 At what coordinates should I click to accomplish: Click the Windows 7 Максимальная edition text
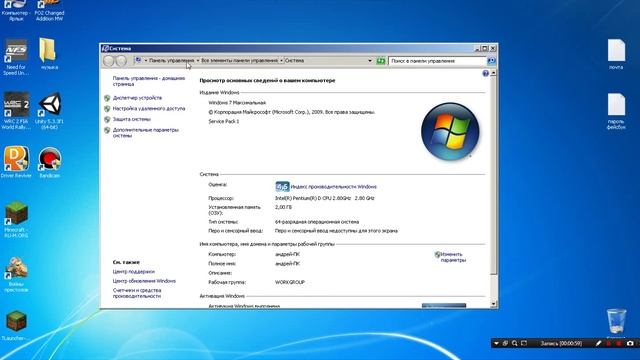tap(237, 103)
